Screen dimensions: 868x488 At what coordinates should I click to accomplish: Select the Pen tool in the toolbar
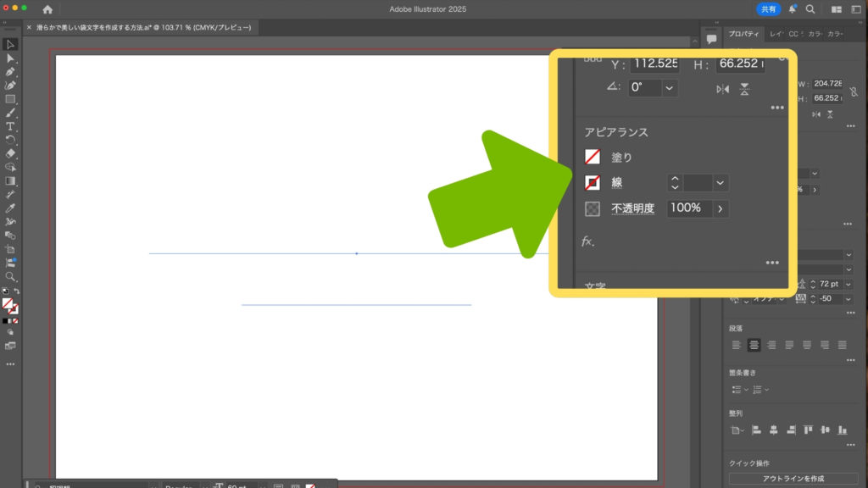point(10,72)
